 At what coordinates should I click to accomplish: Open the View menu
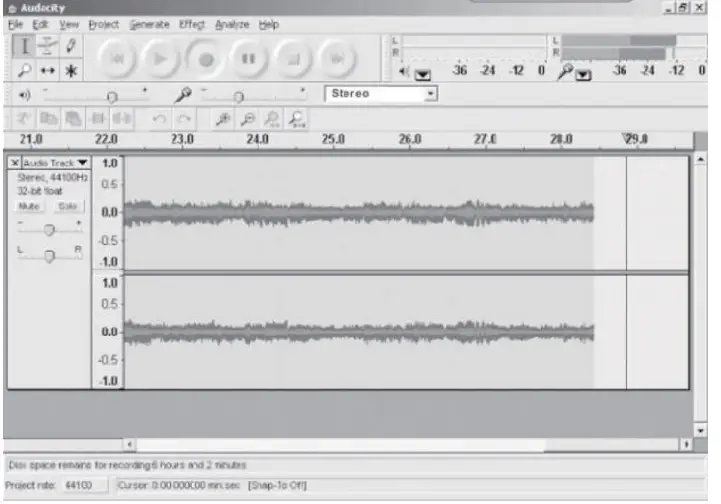69,24
